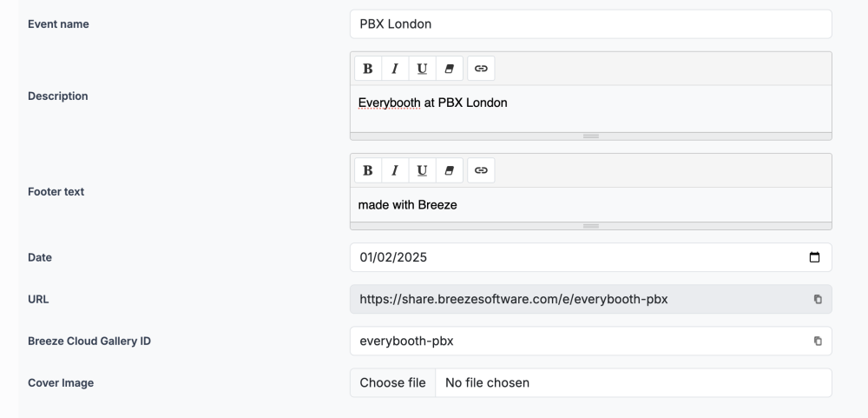Toggle Italic in the Description editor toolbar
868x418 pixels.
395,69
